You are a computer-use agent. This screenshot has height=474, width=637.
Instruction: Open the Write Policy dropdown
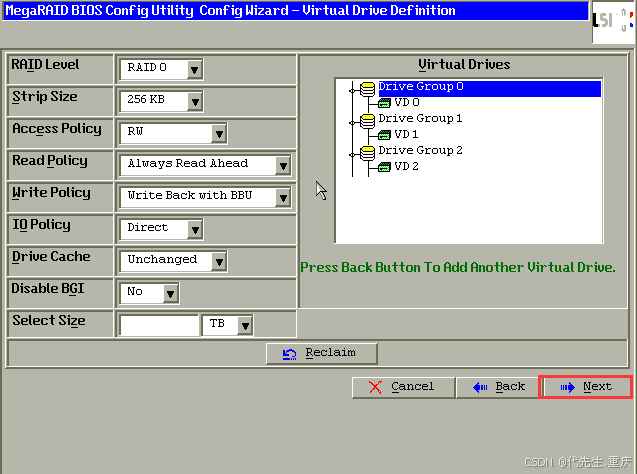point(206,197)
